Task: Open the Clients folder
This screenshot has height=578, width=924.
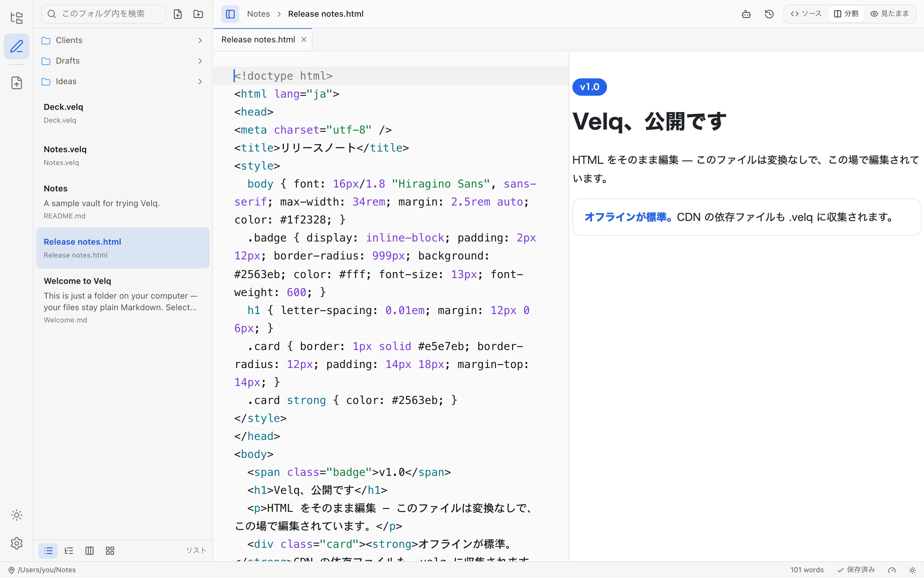Action: pyautogui.click(x=123, y=40)
